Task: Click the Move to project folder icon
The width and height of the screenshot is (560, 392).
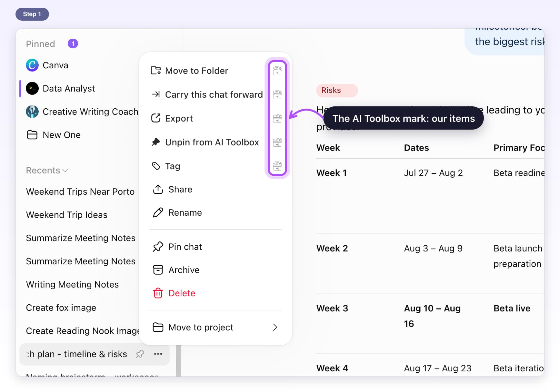Action: pos(158,327)
